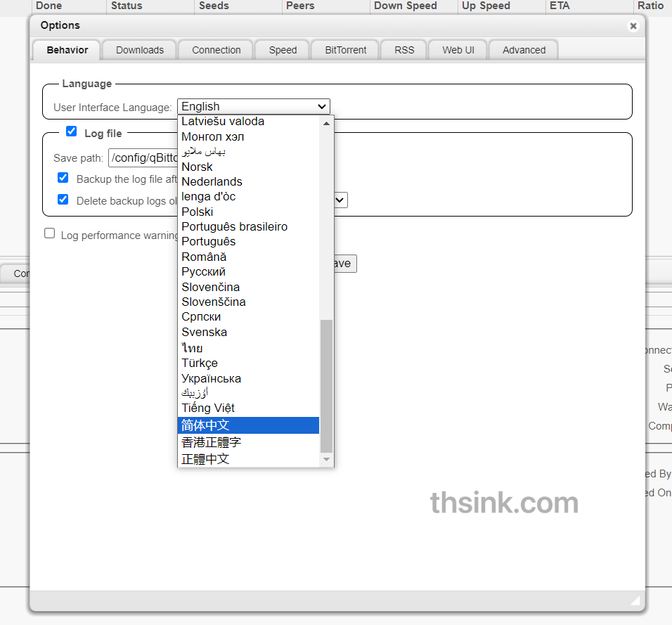Choose lenga d'òc language option

248,197
